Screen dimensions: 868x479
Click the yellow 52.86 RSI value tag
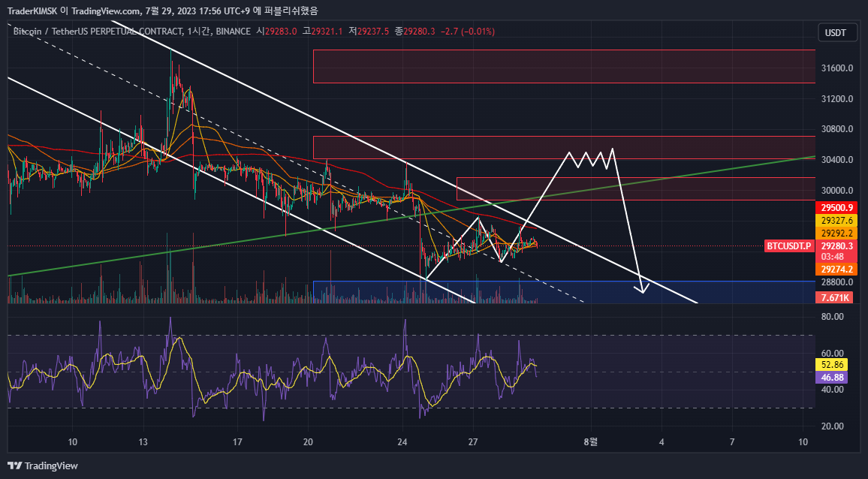click(x=831, y=365)
